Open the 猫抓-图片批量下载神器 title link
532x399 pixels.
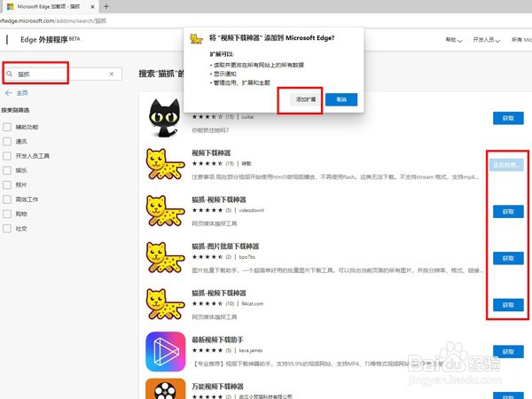pos(225,246)
